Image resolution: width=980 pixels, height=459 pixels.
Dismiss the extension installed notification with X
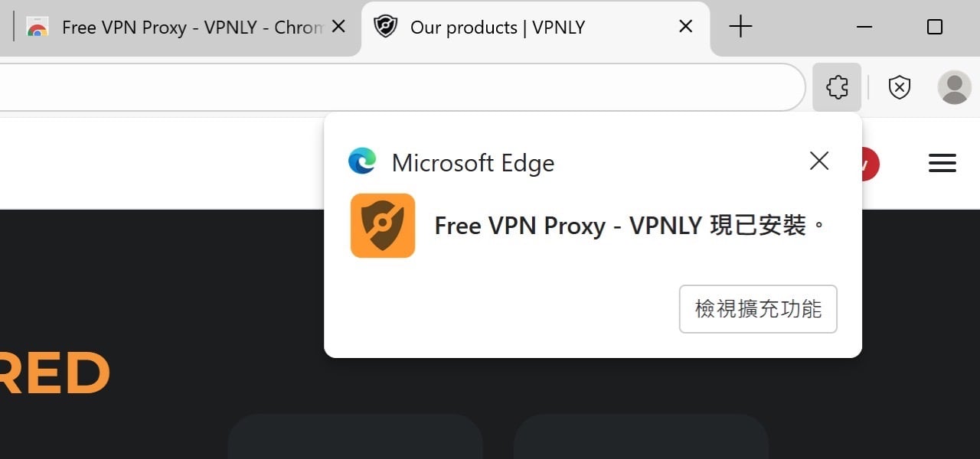pos(818,161)
